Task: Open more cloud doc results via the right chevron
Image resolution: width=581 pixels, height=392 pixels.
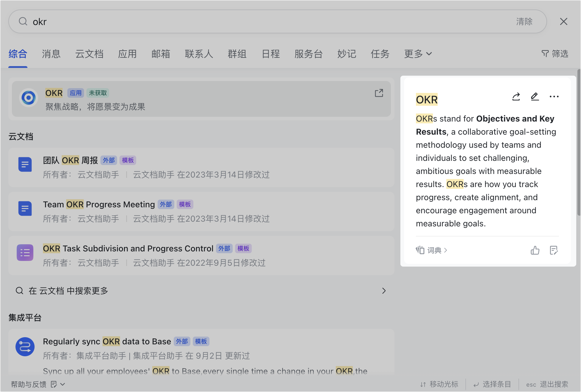Action: click(384, 291)
